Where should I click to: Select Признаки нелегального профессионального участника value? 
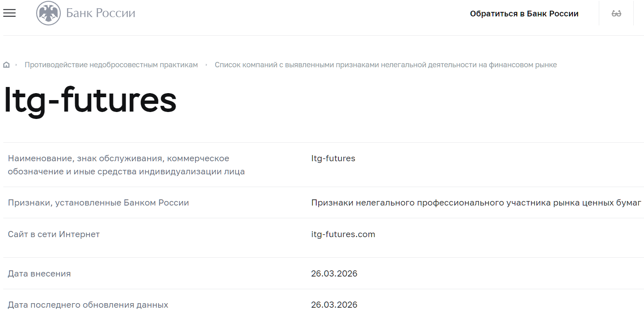[x=476, y=203]
